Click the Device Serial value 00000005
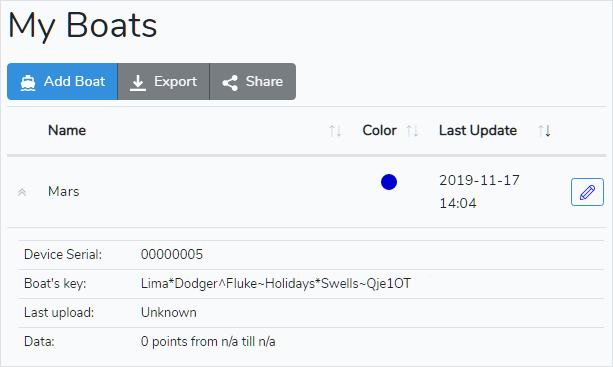Viewport: 613px width, 367px height. click(x=172, y=254)
